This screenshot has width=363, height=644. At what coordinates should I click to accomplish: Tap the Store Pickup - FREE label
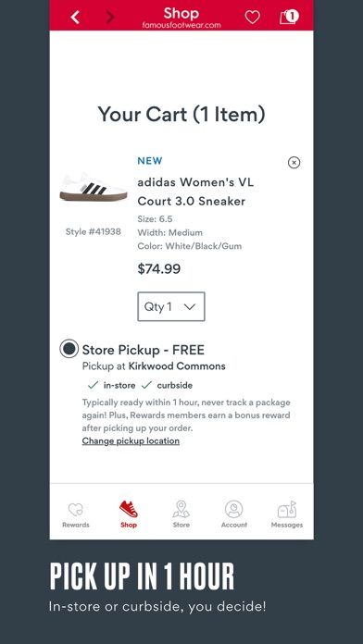[143, 350]
